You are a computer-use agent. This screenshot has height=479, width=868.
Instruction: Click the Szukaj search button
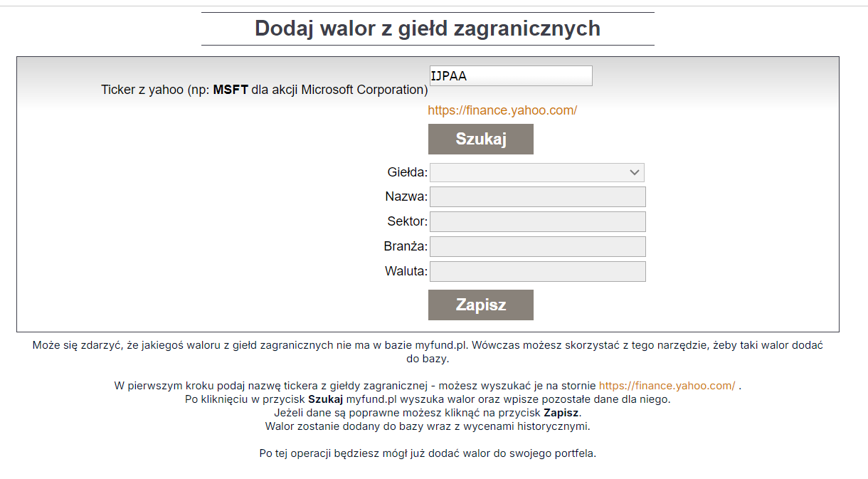481,139
